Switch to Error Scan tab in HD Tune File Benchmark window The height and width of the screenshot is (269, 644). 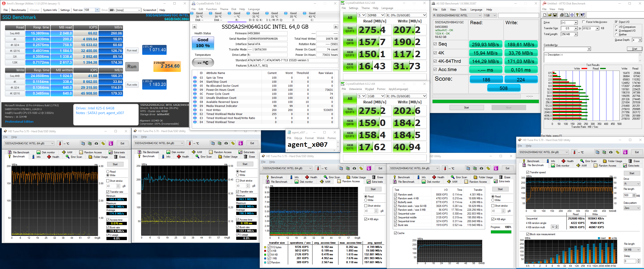click(588, 161)
